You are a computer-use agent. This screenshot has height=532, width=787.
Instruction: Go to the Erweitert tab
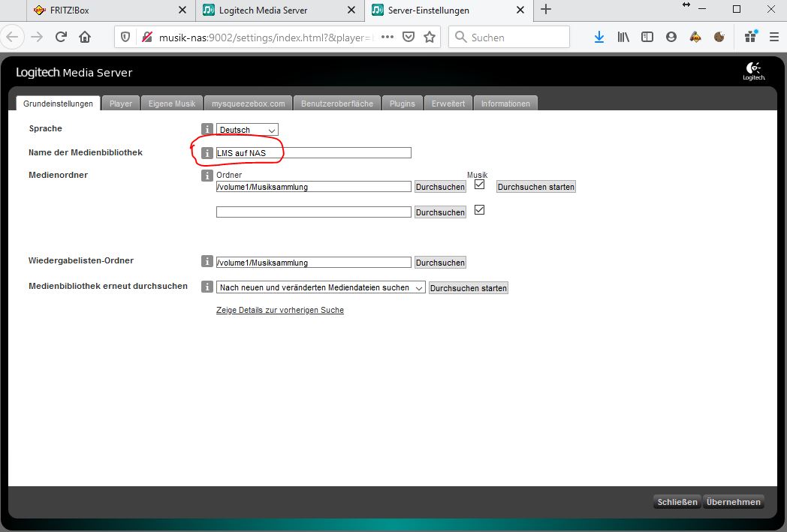(x=448, y=104)
